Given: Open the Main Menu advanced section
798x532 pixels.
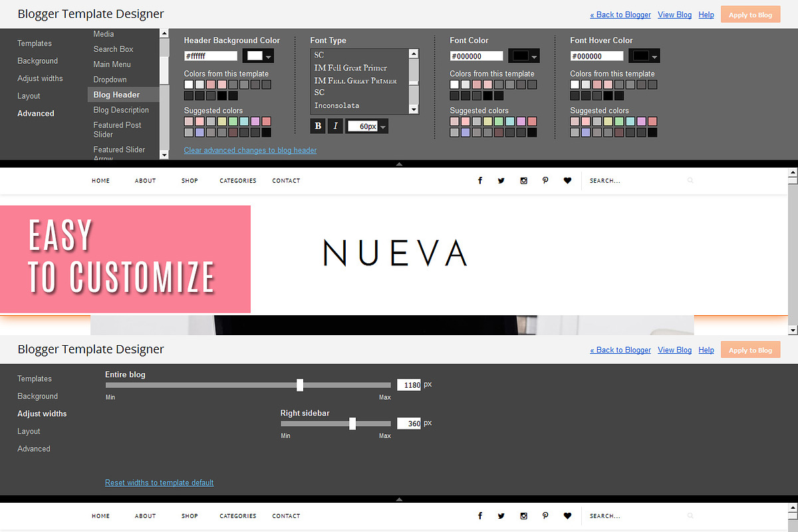Looking at the screenshot, I should click(112, 65).
